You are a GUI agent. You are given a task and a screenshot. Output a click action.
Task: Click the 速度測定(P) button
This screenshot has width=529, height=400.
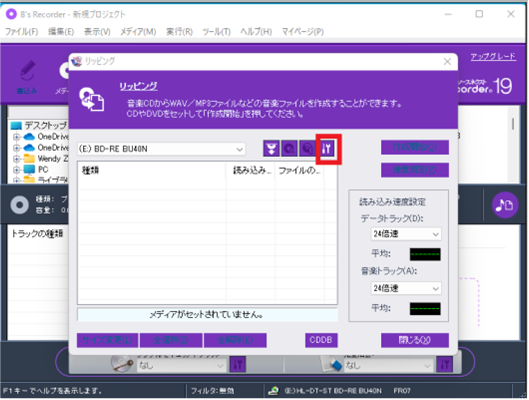pyautogui.click(x=415, y=170)
